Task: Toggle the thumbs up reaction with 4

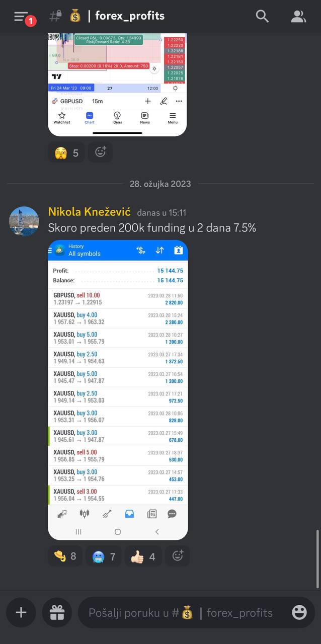Action: click(143, 556)
